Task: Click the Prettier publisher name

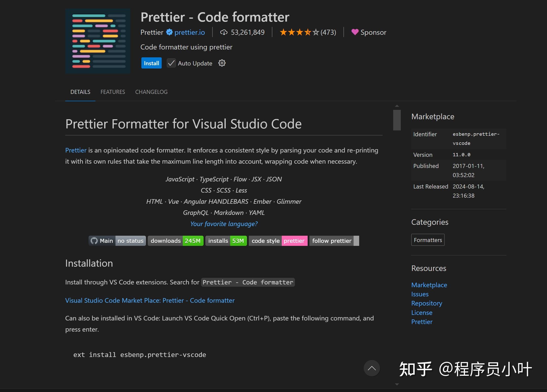Action: tap(152, 32)
